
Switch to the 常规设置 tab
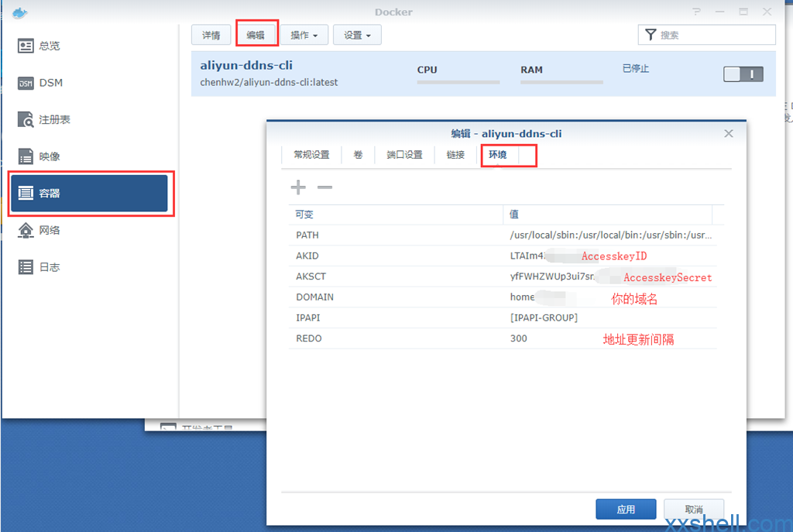coord(311,155)
